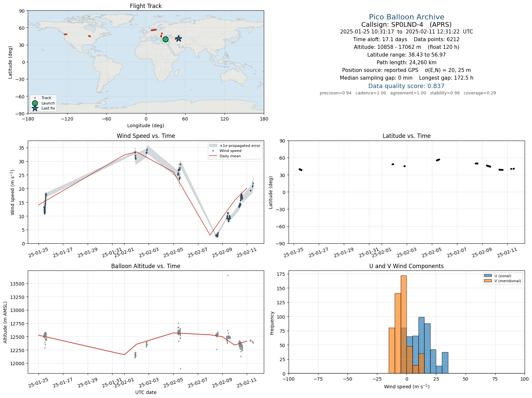Click the tallest orange V histogram bar
The height and width of the screenshot is (398, 532).
[404, 325]
